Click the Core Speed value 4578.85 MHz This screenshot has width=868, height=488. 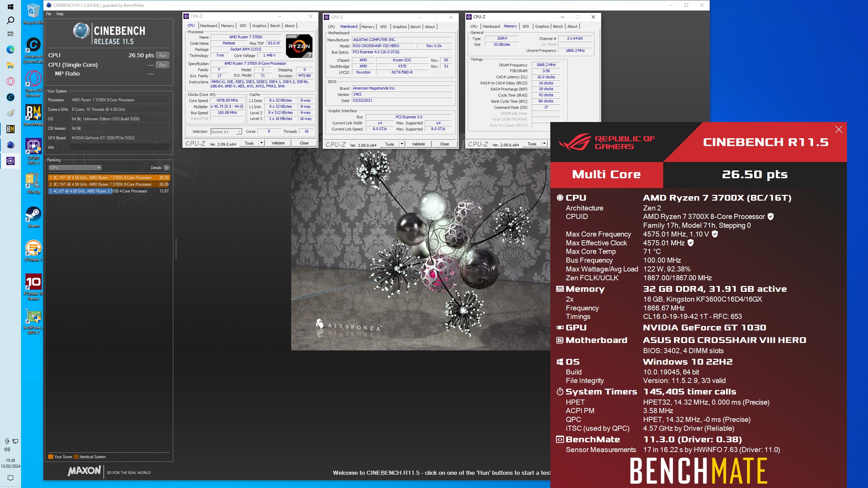[227, 101]
